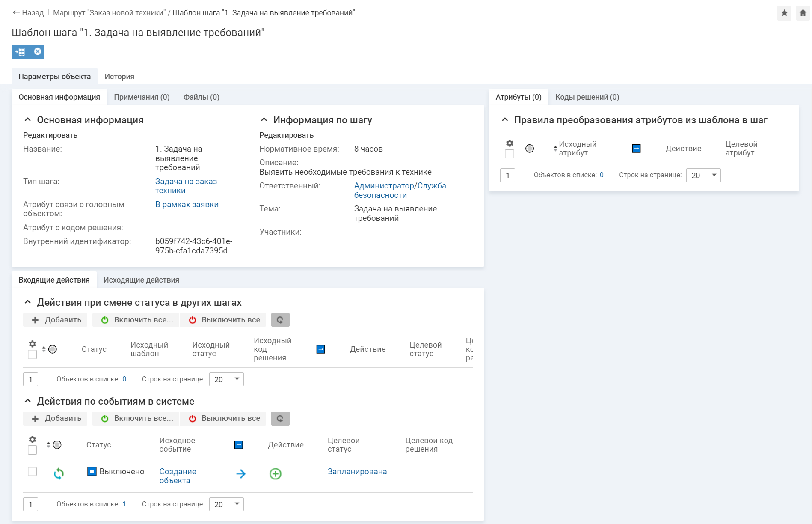Viewport: 812px width, 524px height.
Task: Click the green circular arrows icon in row
Action: point(59,473)
